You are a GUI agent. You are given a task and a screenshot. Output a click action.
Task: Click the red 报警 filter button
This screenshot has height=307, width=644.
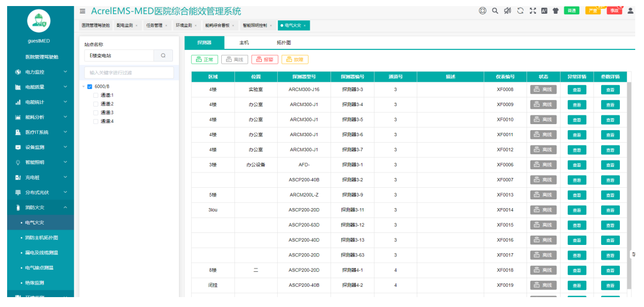[267, 59]
